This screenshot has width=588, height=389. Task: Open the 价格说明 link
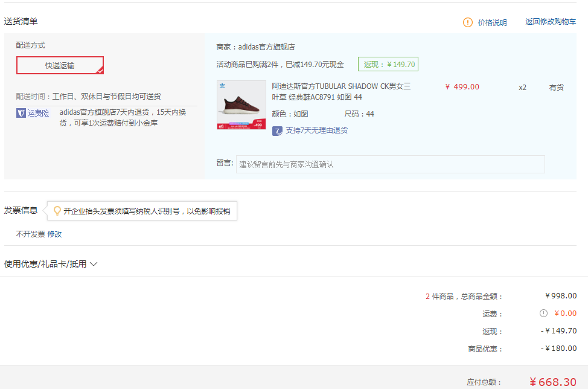click(x=493, y=22)
